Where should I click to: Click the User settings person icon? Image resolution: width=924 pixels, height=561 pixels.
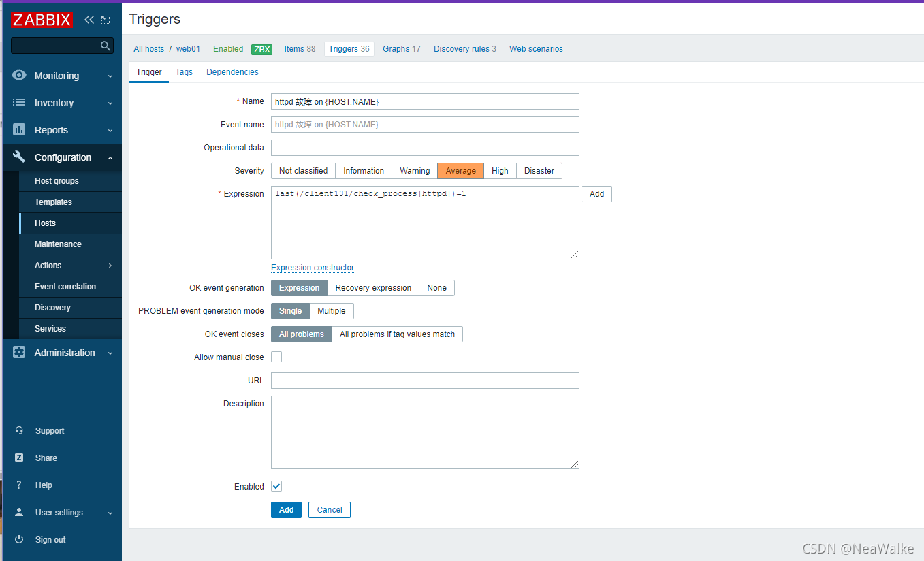19,513
